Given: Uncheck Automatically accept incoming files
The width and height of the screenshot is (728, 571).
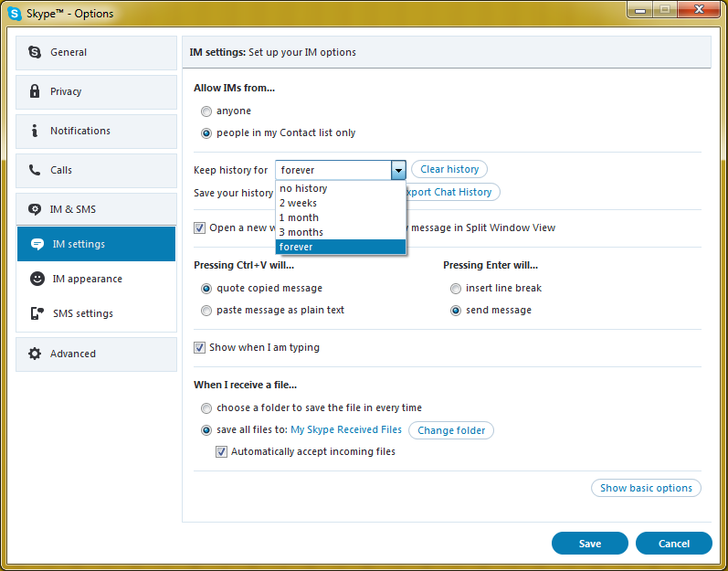Looking at the screenshot, I should 222,452.
